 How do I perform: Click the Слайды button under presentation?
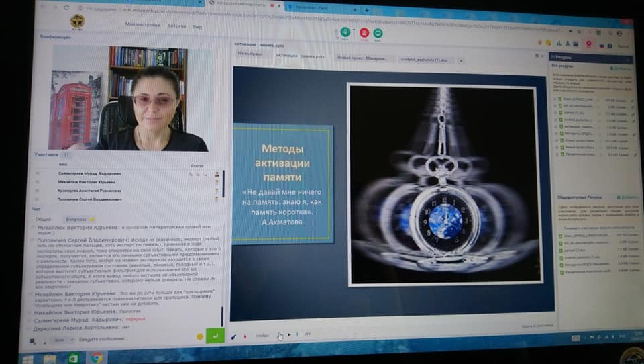point(262,336)
